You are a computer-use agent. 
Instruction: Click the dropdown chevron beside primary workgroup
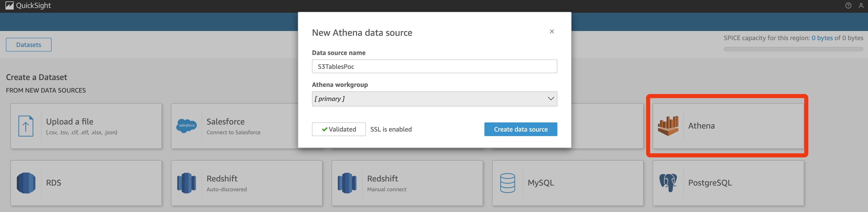pos(551,99)
